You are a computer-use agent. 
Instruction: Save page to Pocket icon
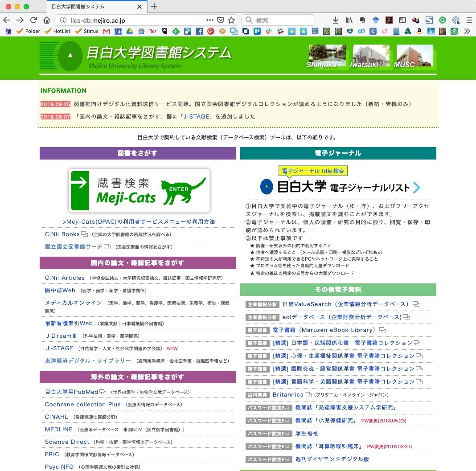221,20
